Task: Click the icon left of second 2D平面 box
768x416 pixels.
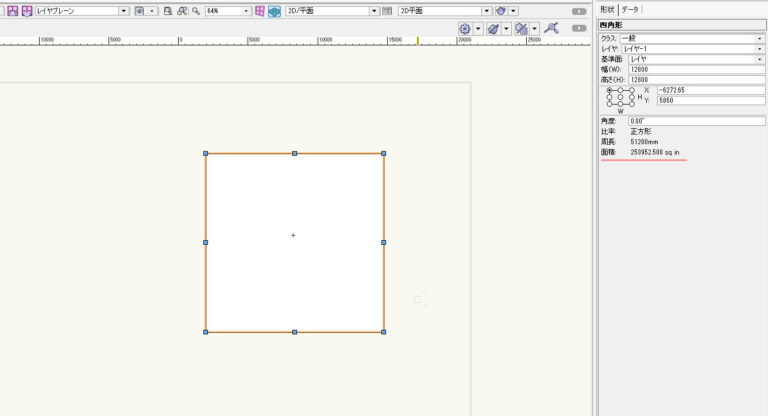Action: click(x=387, y=10)
